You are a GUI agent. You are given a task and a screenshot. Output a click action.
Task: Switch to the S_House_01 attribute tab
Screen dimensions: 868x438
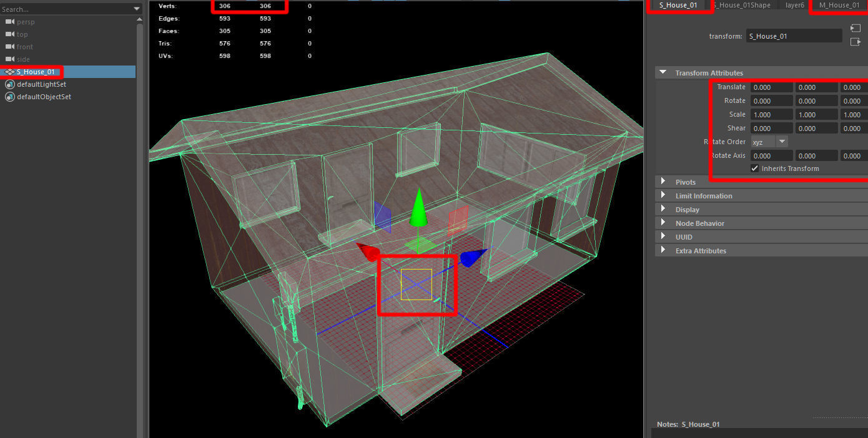[678, 5]
